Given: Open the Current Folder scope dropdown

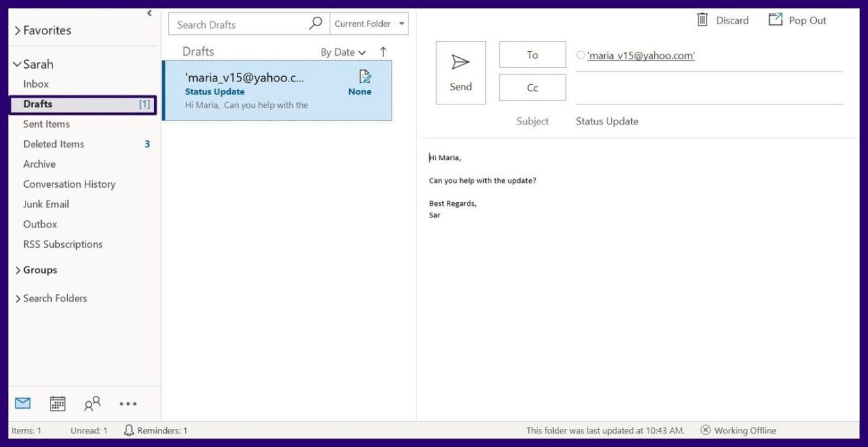Looking at the screenshot, I should click(x=369, y=24).
